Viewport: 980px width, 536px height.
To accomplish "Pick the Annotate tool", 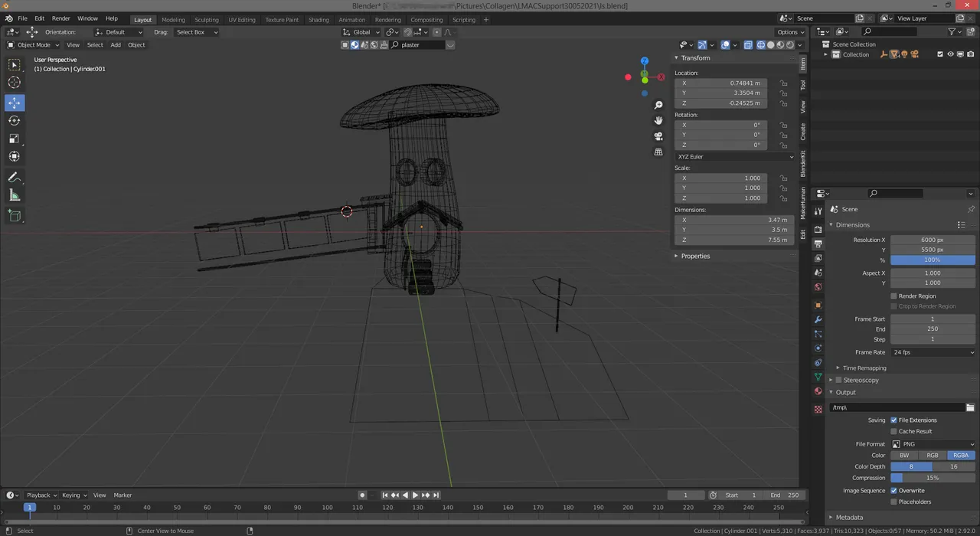I will [15, 177].
